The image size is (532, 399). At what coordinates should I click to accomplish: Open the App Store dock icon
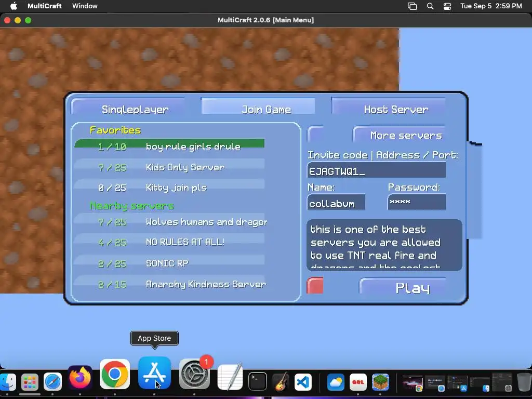point(154,373)
